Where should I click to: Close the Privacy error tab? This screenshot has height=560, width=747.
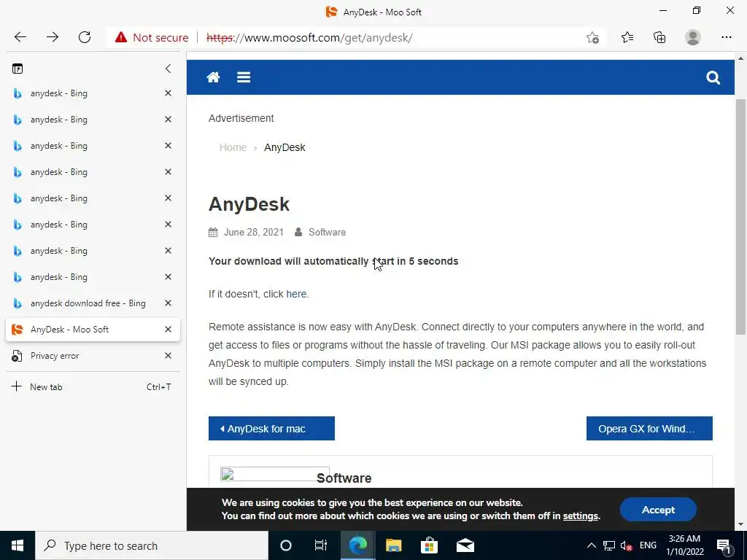pos(168,356)
